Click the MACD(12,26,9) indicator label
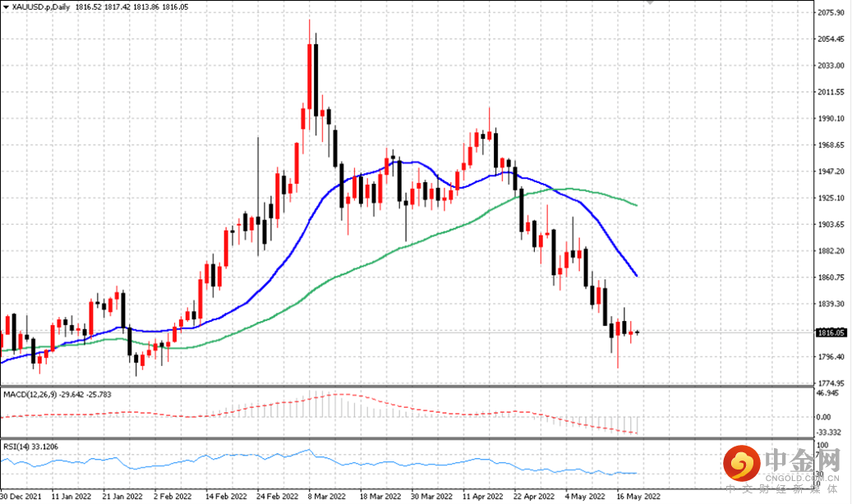 pyautogui.click(x=57, y=394)
